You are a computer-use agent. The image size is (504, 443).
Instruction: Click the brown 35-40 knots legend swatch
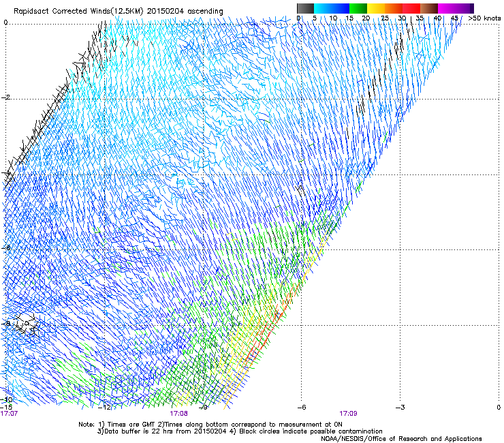429,8
